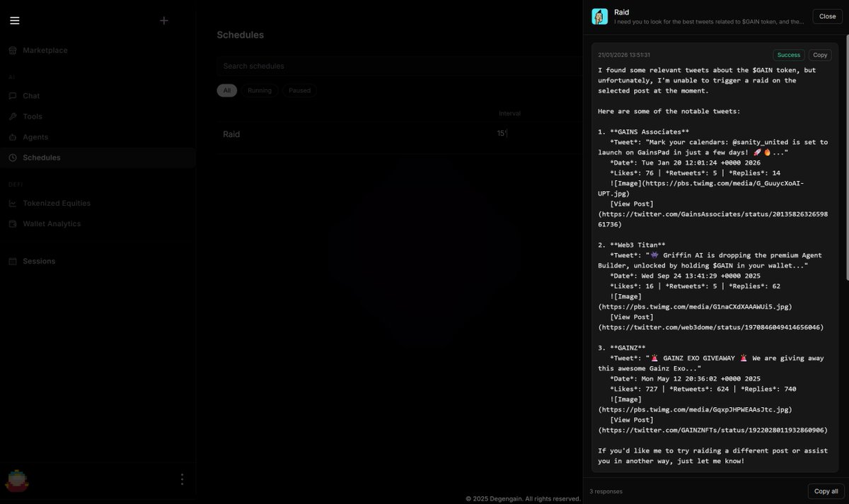Click the "GAINS Associates" heading text
This screenshot has height=504, width=849.
[649, 131]
